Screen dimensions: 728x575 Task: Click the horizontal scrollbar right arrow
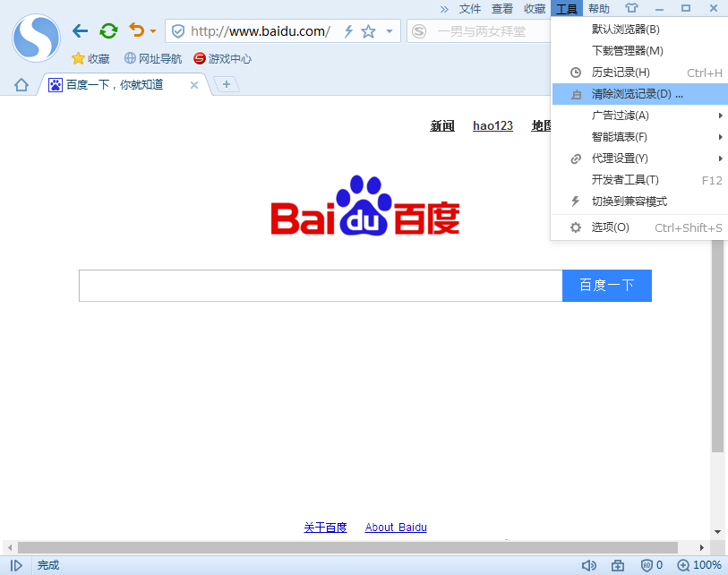click(x=702, y=547)
